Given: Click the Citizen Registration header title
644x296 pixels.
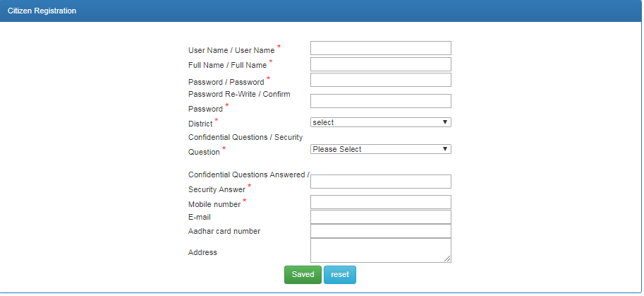Looking at the screenshot, I should click(x=42, y=11).
